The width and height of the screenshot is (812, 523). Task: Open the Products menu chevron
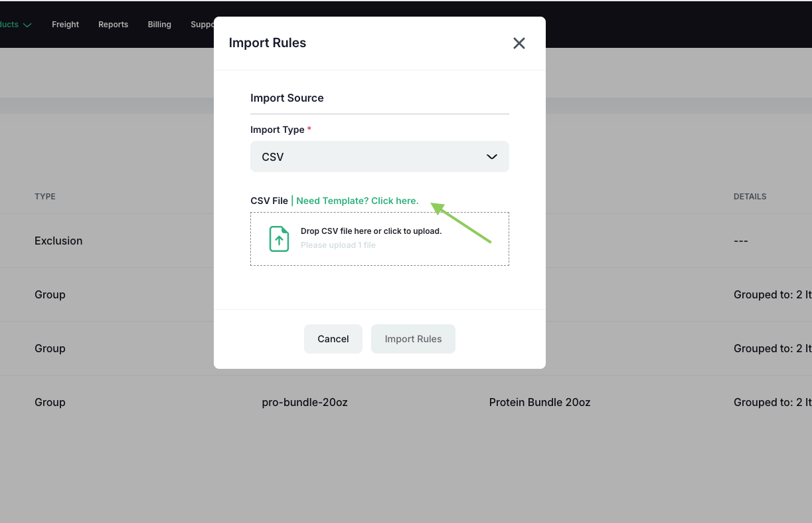(27, 25)
